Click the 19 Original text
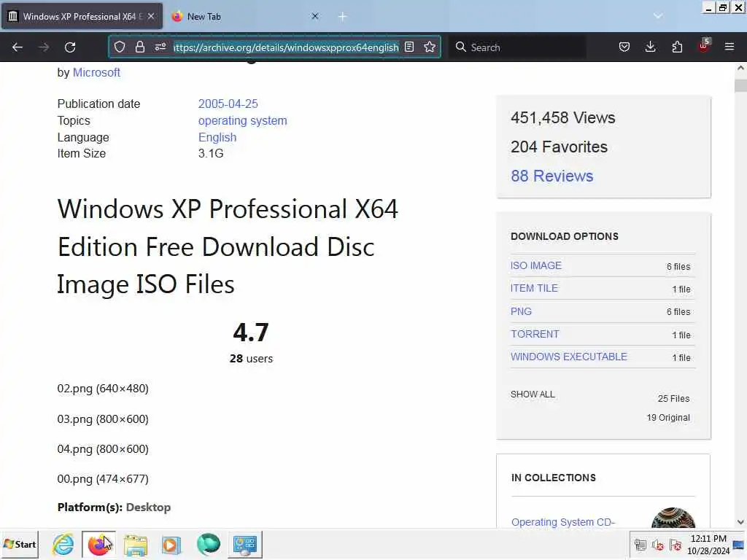 tap(668, 418)
